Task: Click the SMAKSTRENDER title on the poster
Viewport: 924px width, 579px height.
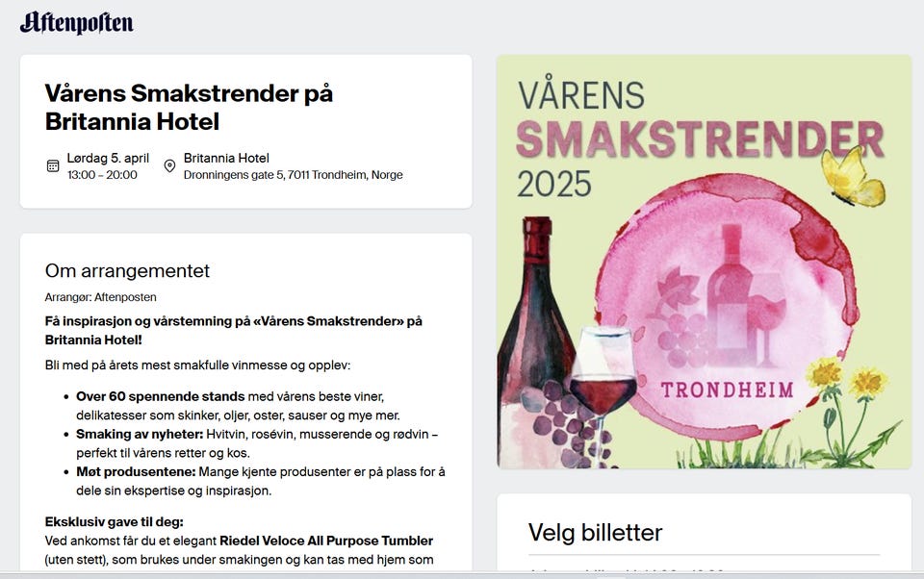Action: pyautogui.click(x=700, y=140)
